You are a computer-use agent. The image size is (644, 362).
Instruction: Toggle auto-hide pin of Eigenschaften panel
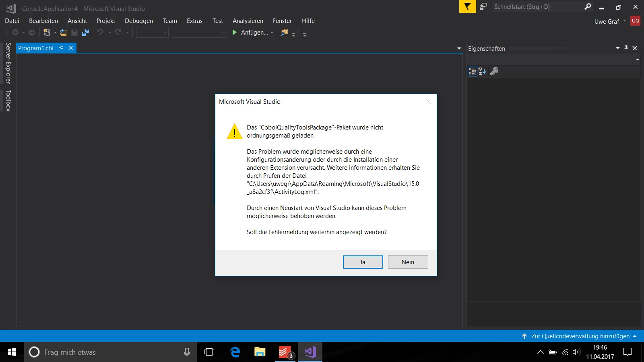point(626,48)
